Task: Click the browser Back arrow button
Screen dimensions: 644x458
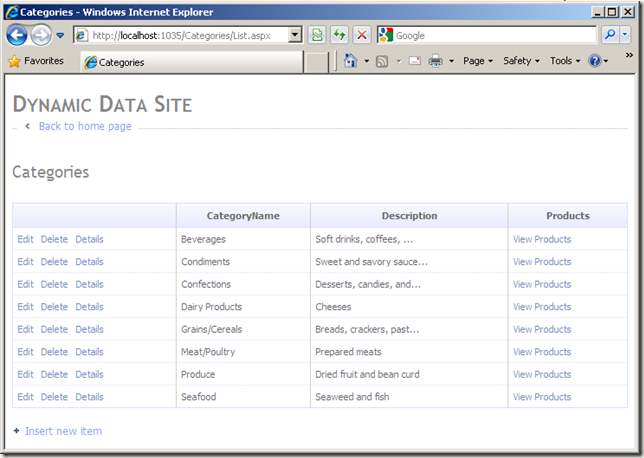Action: point(17,35)
